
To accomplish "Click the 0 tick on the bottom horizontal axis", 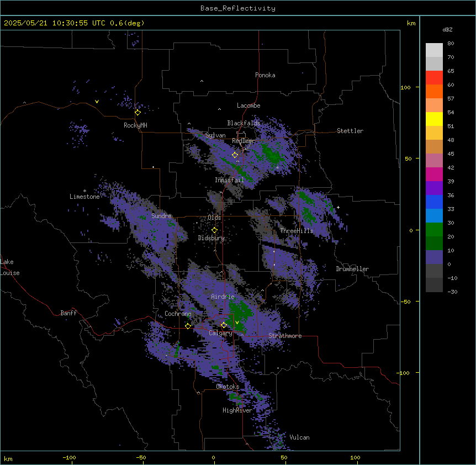I will click(213, 457).
